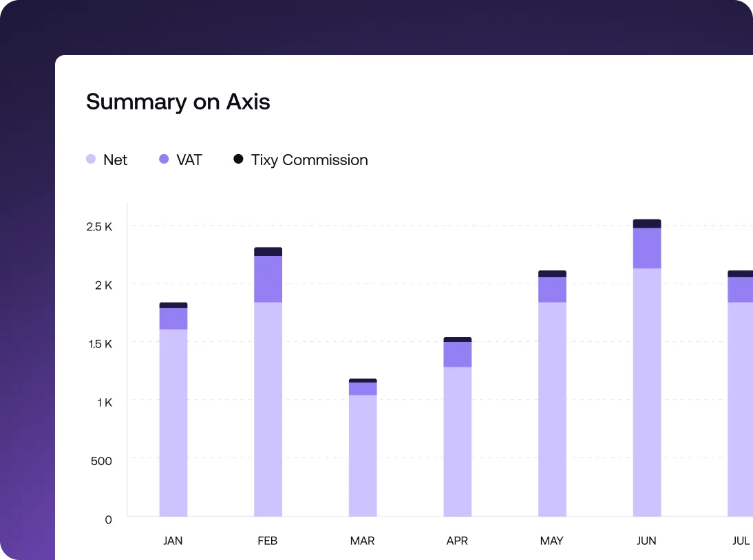This screenshot has height=560, width=753.
Task: Click the tallest bar for JUN
Action: (x=646, y=378)
